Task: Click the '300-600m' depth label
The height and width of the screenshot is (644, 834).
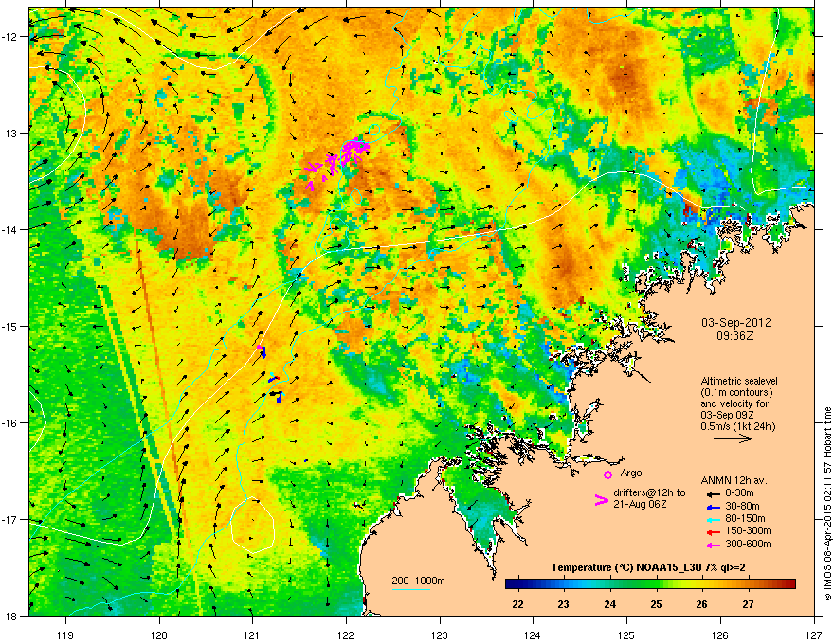Action: point(748,545)
